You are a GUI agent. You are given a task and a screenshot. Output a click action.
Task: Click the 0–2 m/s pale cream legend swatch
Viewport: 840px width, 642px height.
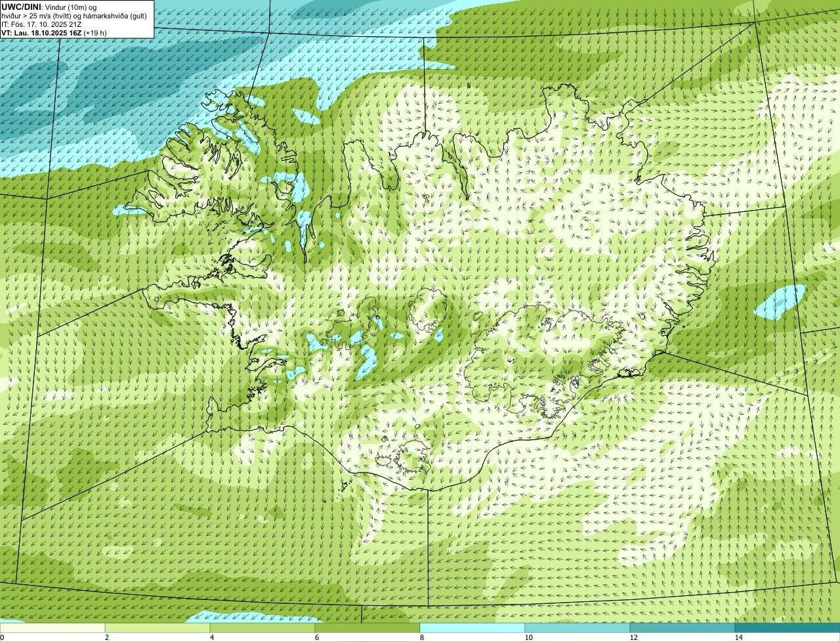point(52,628)
